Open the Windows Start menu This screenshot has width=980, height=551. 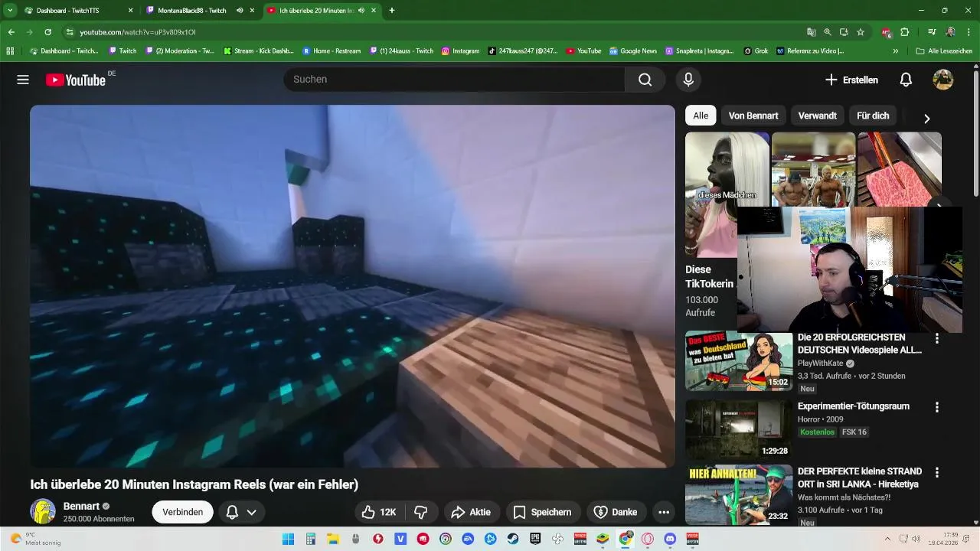288,539
